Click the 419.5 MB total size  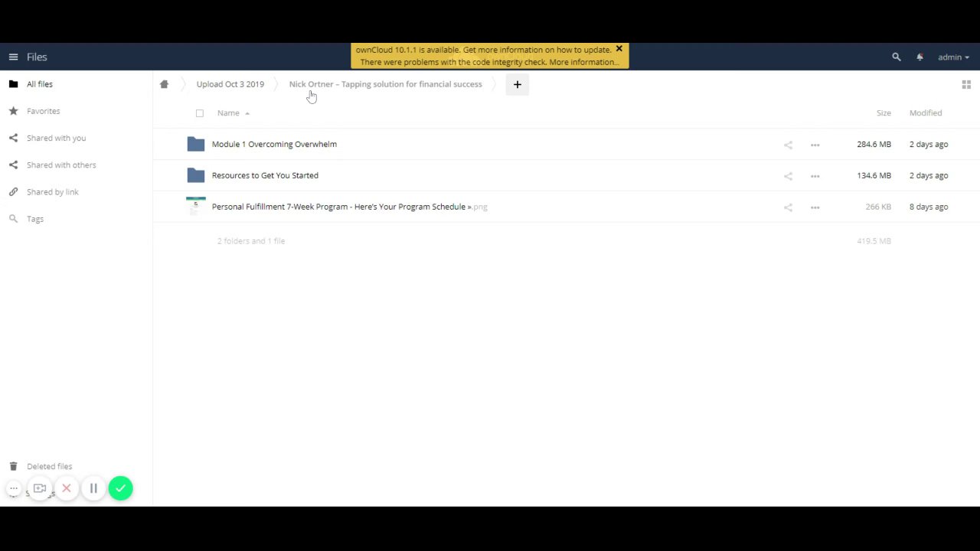[x=874, y=241]
